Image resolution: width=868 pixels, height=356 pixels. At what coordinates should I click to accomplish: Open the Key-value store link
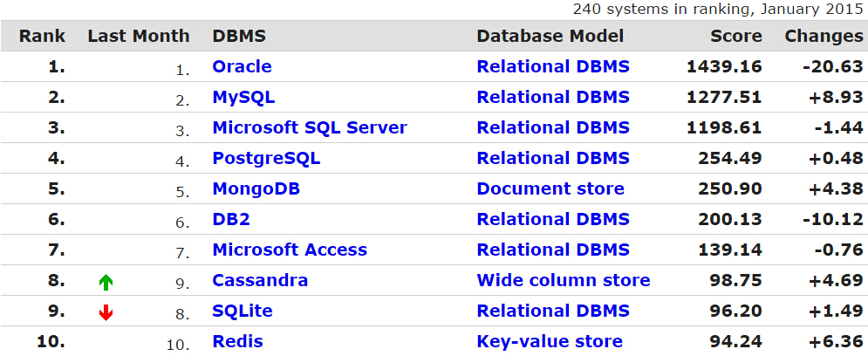550,340
